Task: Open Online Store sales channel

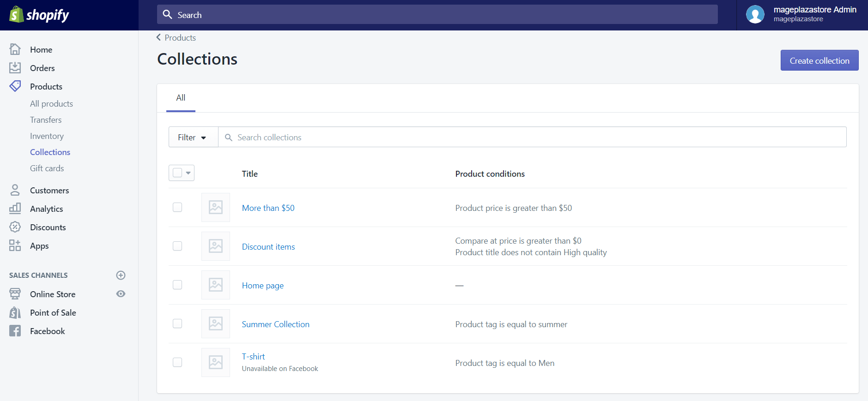Action: [53, 294]
